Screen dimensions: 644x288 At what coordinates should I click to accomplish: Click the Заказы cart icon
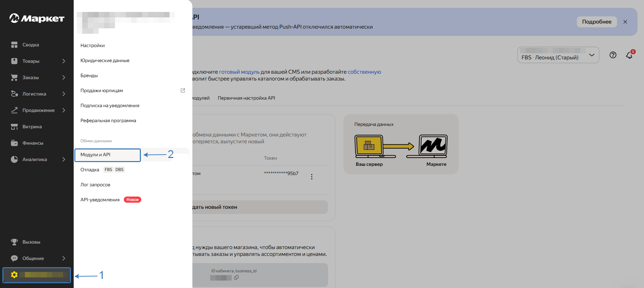(14, 77)
